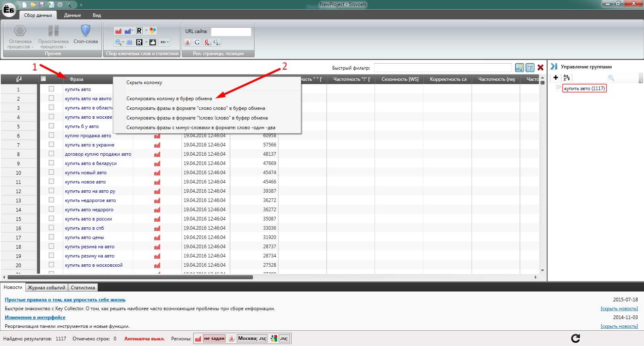Click the red Wordstat bar chart icon

tap(118, 31)
